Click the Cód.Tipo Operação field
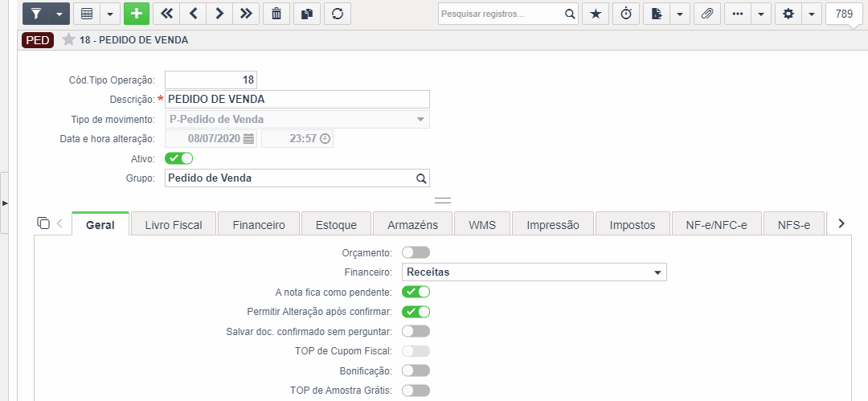This screenshot has height=401, width=868. [x=211, y=80]
